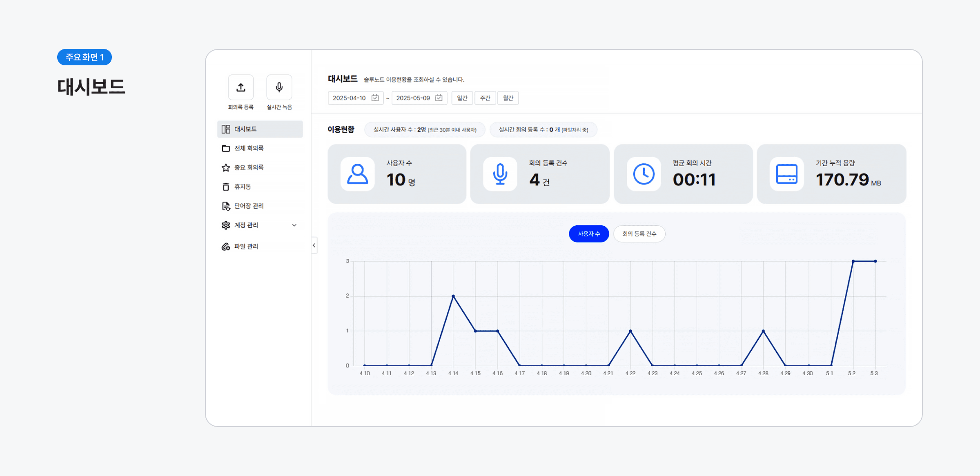
Task: Select the 월간 monthly button
Action: click(x=508, y=98)
